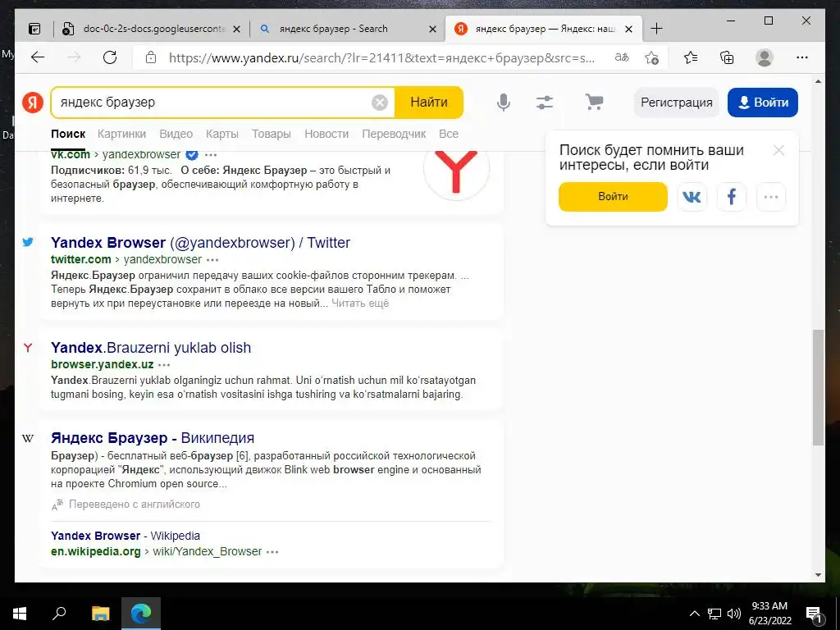This screenshot has width=840, height=630.
Task: Click the Twitter bird favicon
Action: (28, 242)
